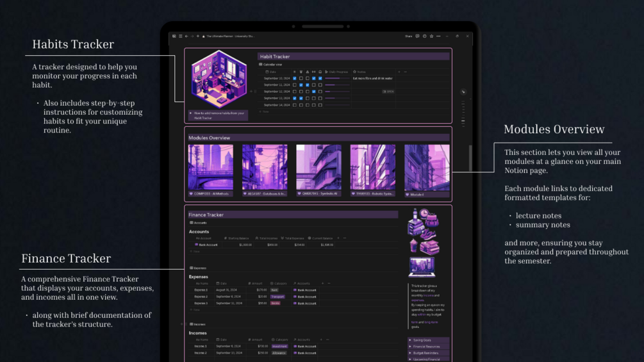Open the QWER7845 - Symbolic AI module card
This screenshot has width=644, height=362.
click(x=318, y=170)
